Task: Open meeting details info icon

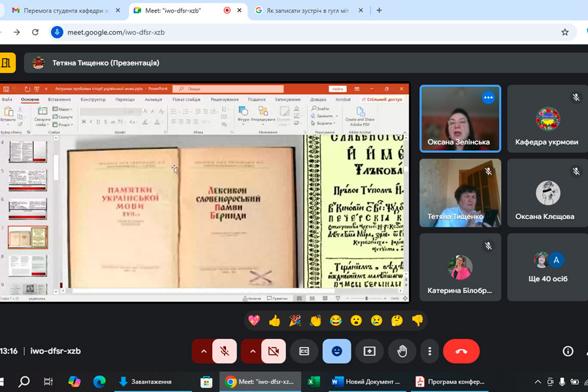Action: (568, 351)
